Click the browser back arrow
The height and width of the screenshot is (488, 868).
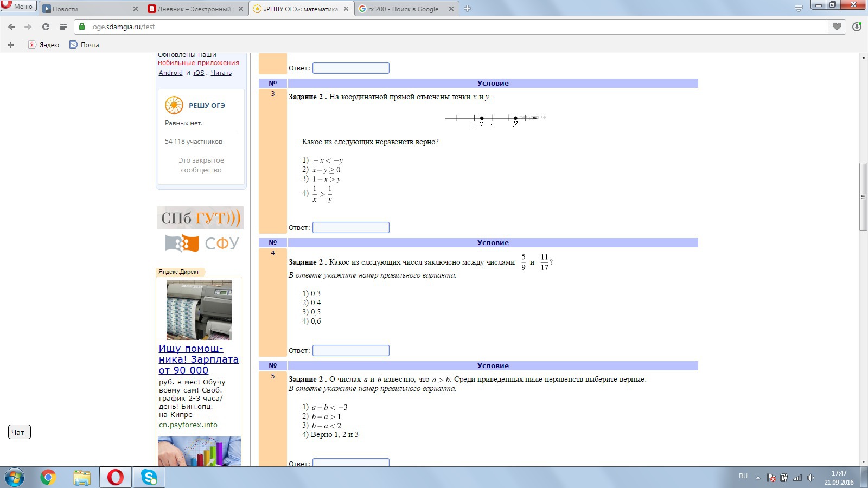coord(11,27)
